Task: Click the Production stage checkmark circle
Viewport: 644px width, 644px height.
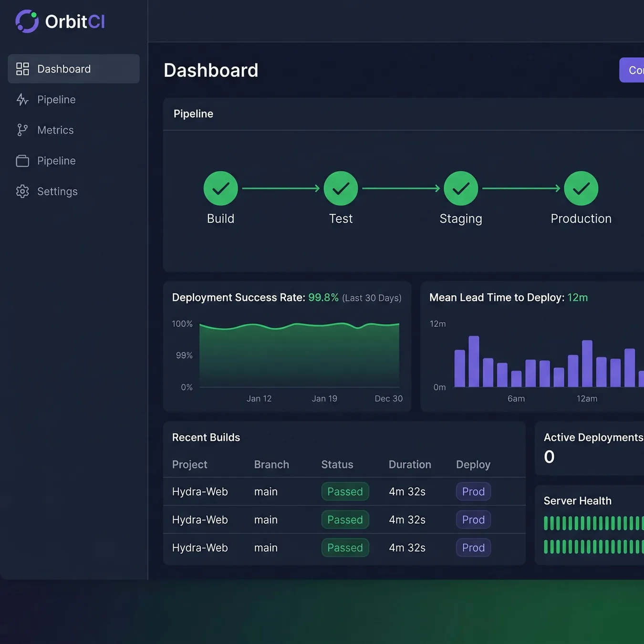Action: [581, 188]
